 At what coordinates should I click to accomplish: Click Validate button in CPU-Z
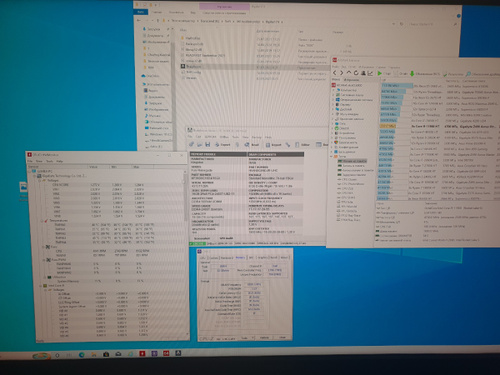click(x=264, y=338)
